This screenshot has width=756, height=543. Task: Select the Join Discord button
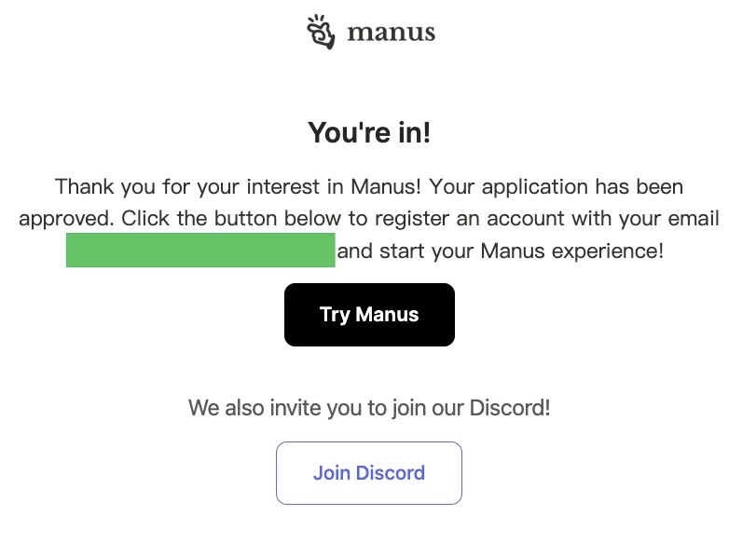tap(369, 473)
